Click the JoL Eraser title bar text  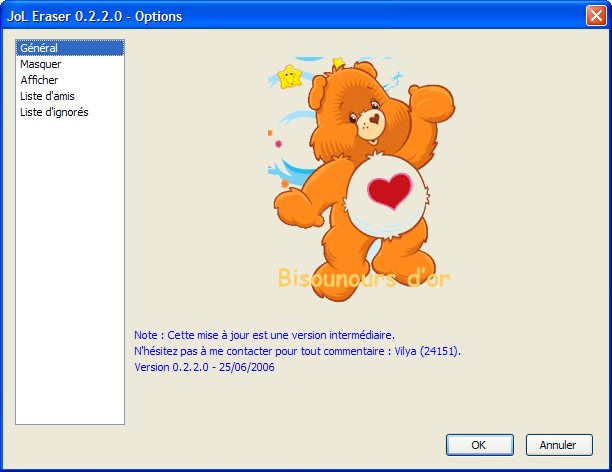click(94, 16)
